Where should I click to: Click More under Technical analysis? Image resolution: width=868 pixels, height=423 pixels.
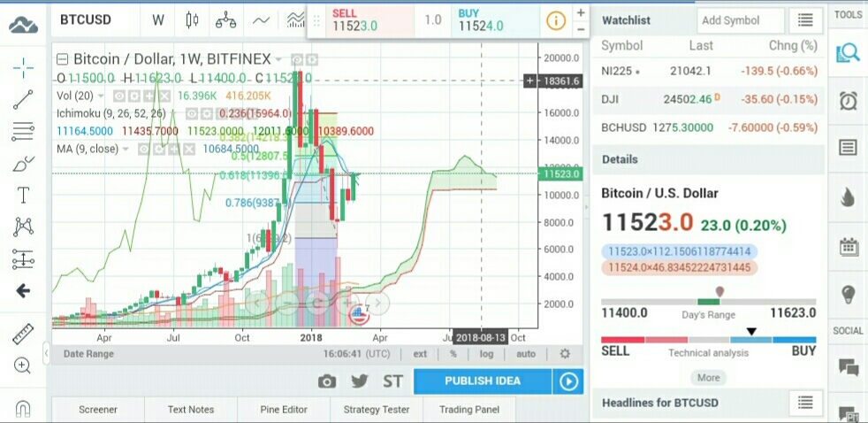(709, 378)
